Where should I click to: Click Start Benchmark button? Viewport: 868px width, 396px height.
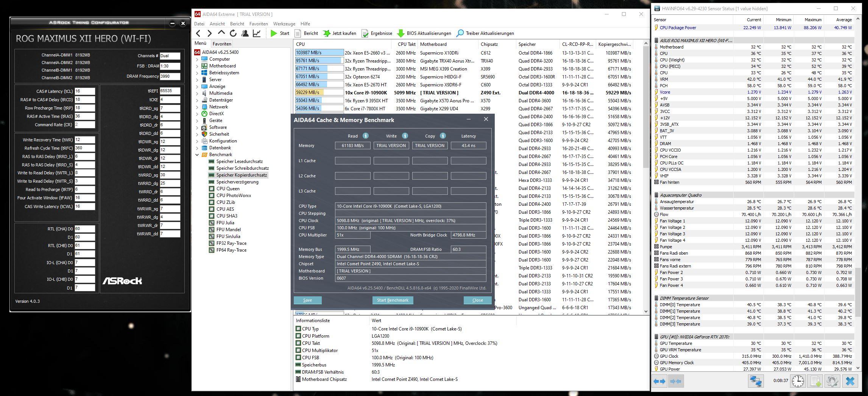point(393,300)
